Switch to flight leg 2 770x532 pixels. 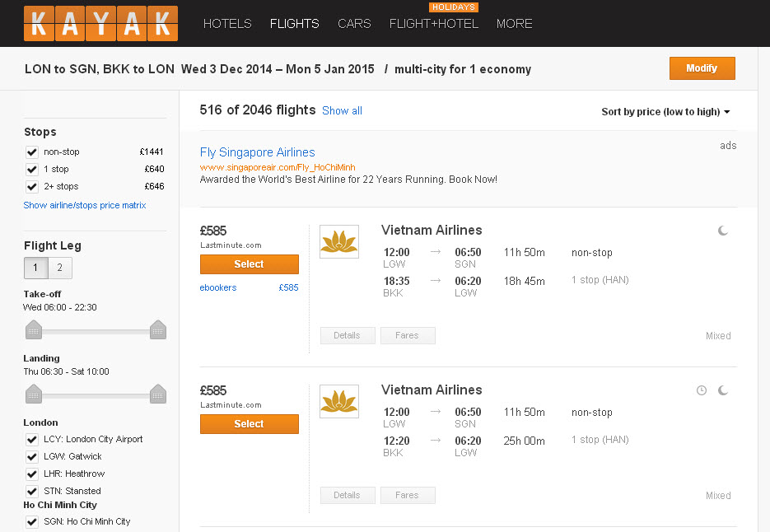pyautogui.click(x=59, y=268)
